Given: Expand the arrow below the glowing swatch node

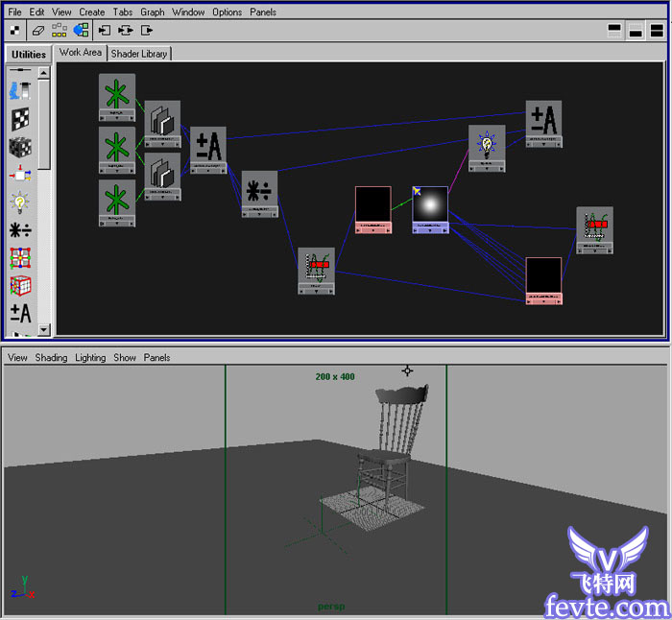Looking at the screenshot, I should pyautogui.click(x=430, y=231).
